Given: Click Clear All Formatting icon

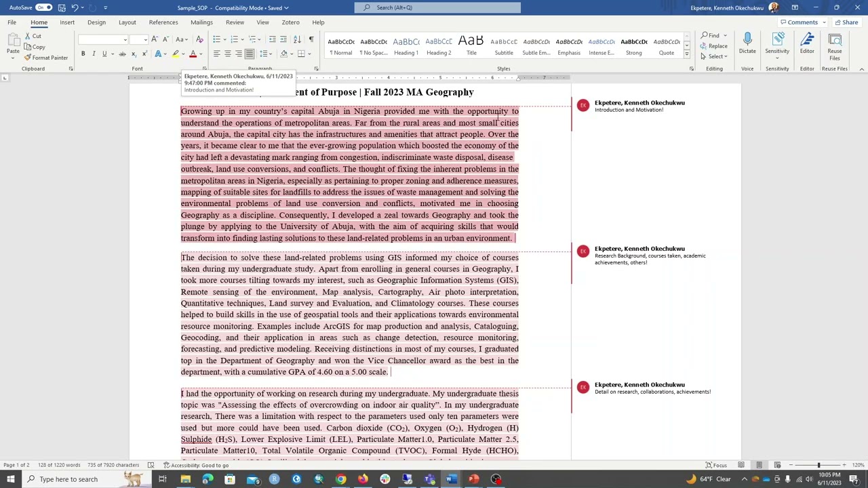Looking at the screenshot, I should (x=199, y=39).
